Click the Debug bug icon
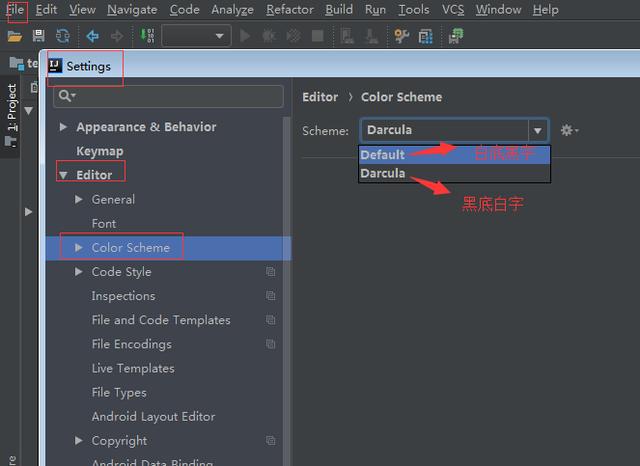Image resolution: width=640 pixels, height=466 pixels. click(269, 36)
